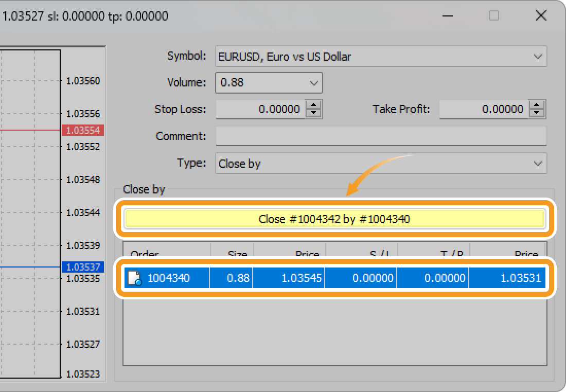
Task: Click into the Comment field
Action: [x=381, y=136]
